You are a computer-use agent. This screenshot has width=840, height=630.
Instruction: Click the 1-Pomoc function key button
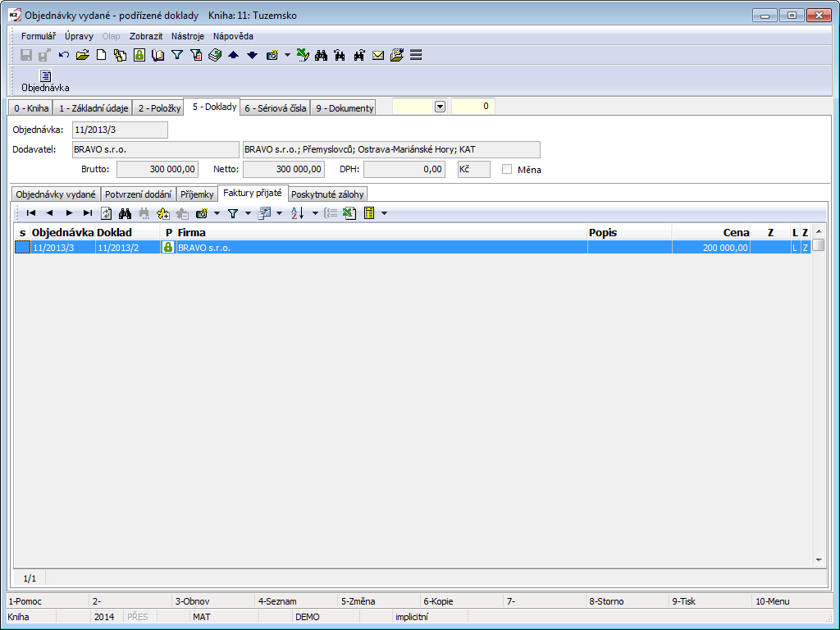(x=48, y=601)
